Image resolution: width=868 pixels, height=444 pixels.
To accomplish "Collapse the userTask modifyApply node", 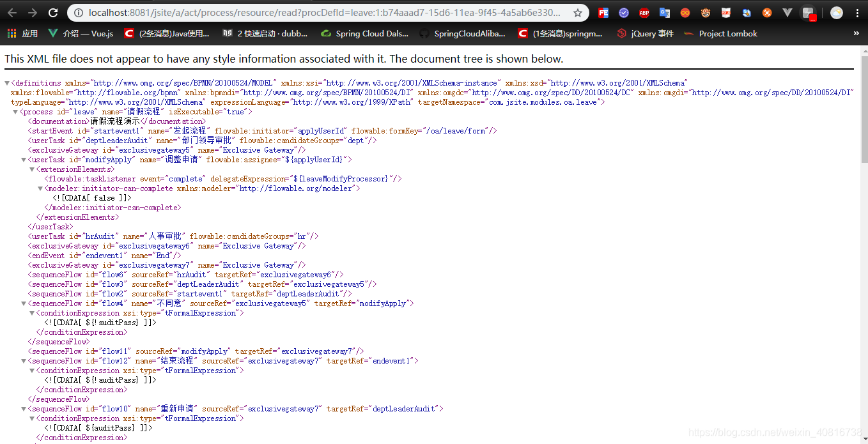I will pyautogui.click(x=24, y=160).
